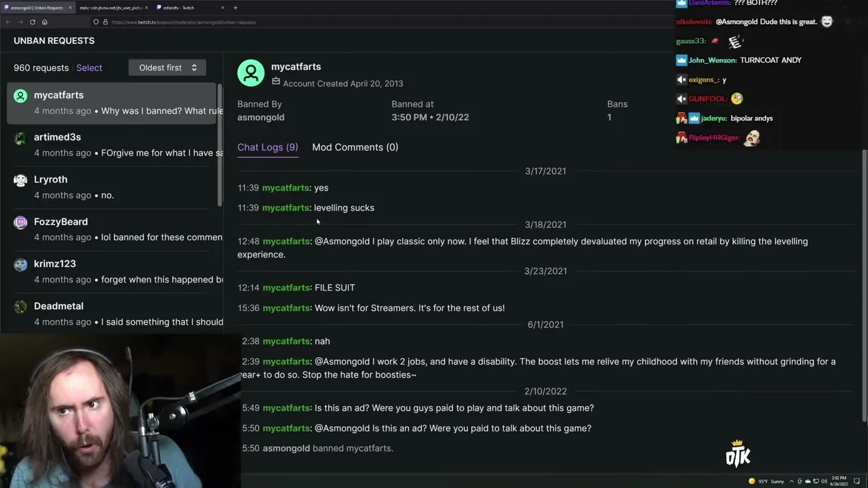
Task: Click the back navigation arrow
Action: (x=8, y=22)
